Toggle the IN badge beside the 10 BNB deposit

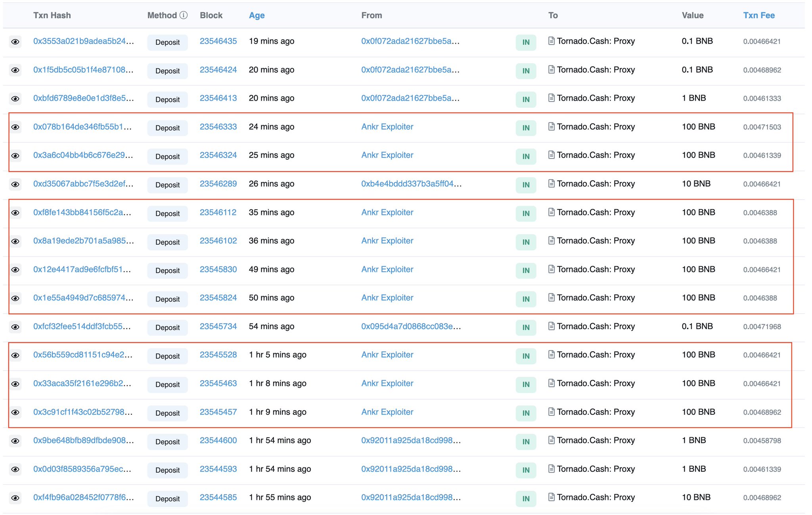(x=526, y=185)
